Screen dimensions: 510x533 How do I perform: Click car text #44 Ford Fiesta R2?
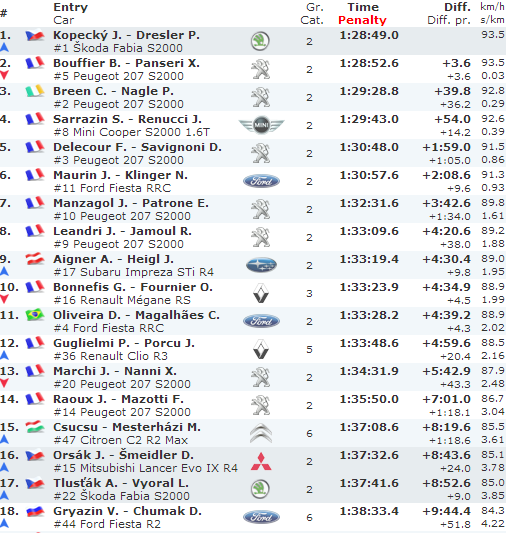(x=107, y=524)
